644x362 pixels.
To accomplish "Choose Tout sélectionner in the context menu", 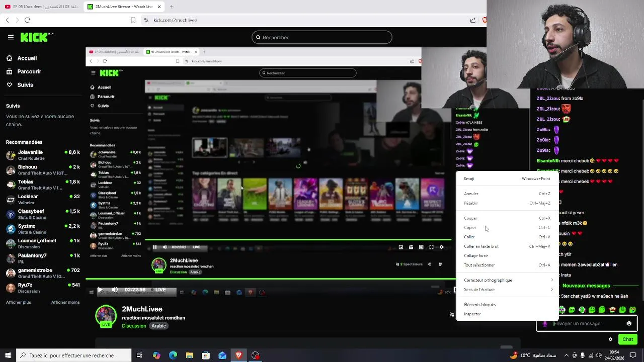I will point(507,265).
